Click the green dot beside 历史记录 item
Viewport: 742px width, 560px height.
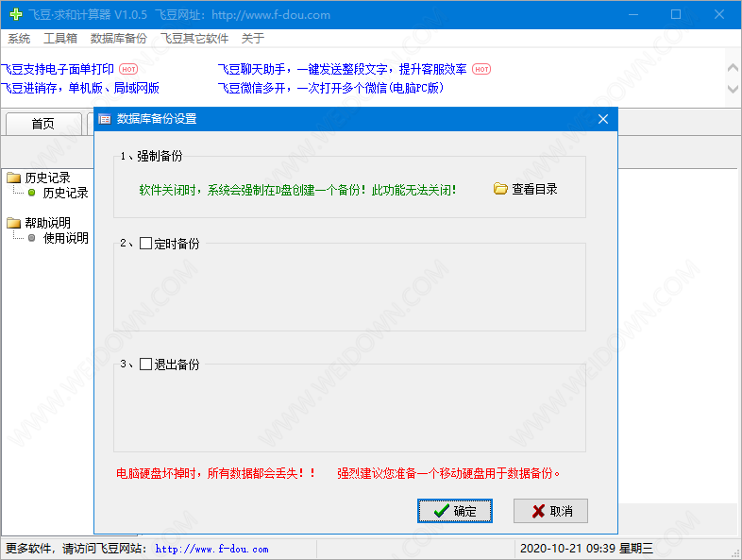click(31, 193)
